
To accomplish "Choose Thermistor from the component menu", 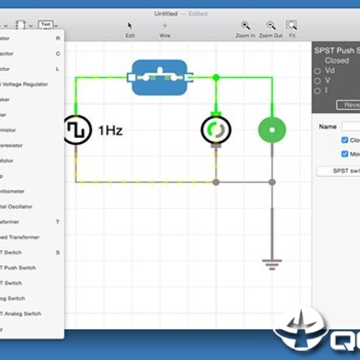I will (32, 130).
